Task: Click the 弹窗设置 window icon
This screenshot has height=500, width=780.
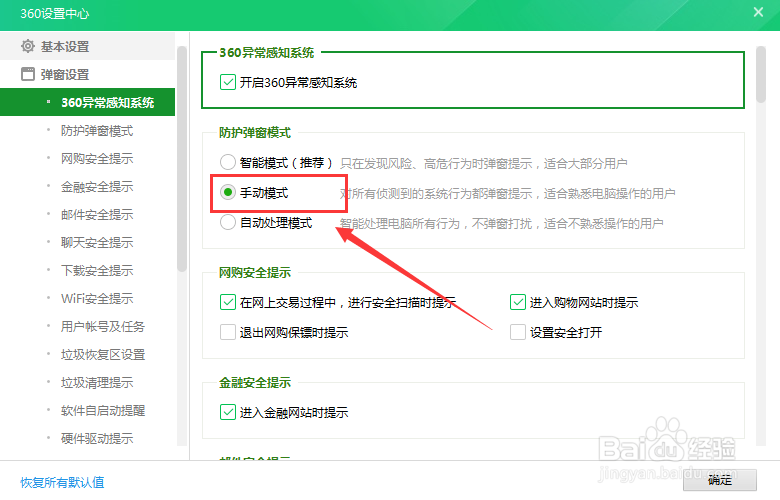Action: pos(28,74)
